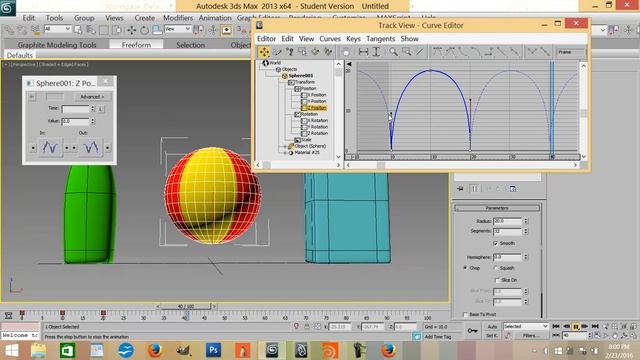This screenshot has width=640, height=360.
Task: Select the Move Keys tool in Curve Editor
Action: coord(264,52)
